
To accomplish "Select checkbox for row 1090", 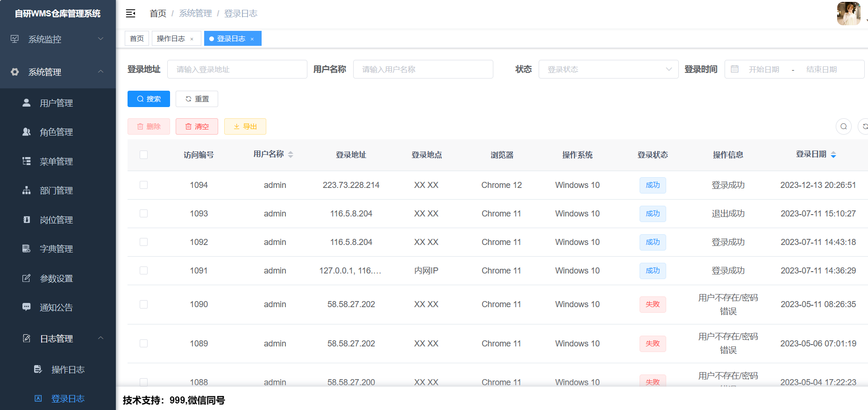I will [143, 304].
